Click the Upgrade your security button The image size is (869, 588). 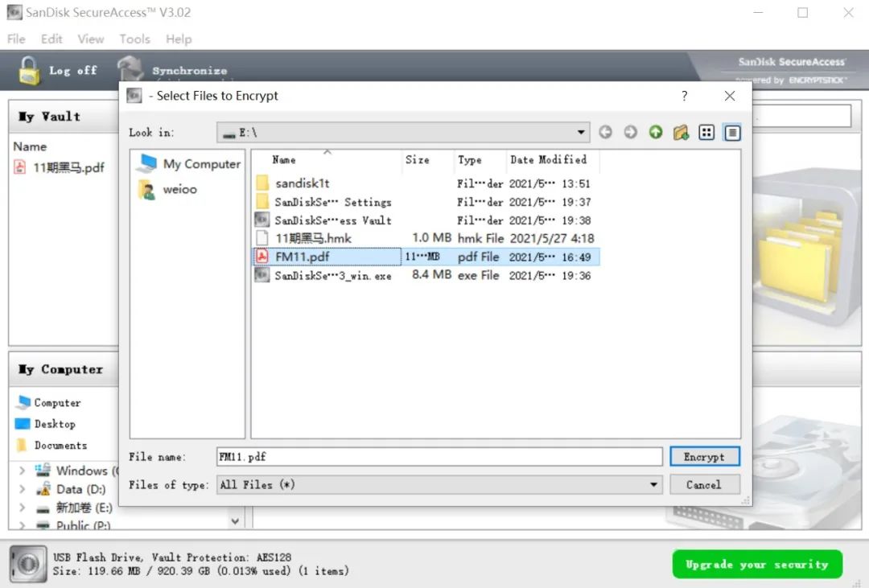coord(757,564)
